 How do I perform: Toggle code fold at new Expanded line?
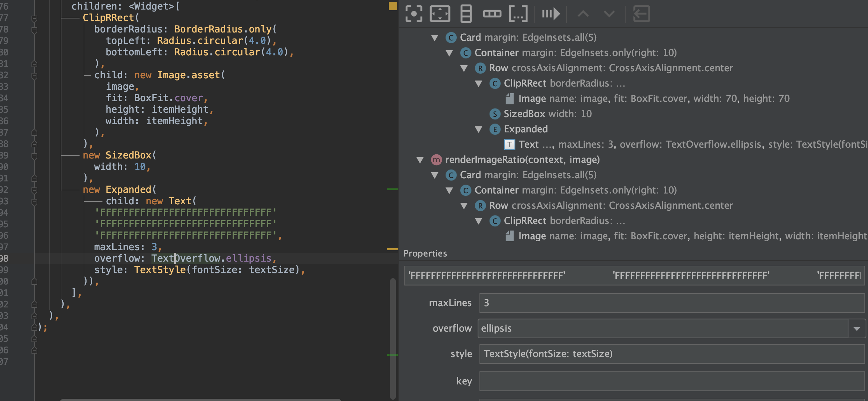tap(34, 190)
